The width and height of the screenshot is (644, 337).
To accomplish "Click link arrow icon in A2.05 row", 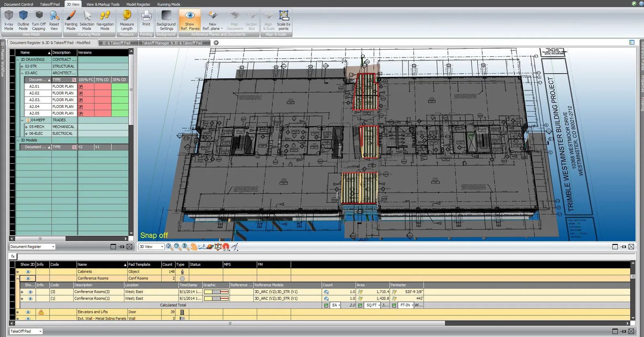I will [x=81, y=114].
